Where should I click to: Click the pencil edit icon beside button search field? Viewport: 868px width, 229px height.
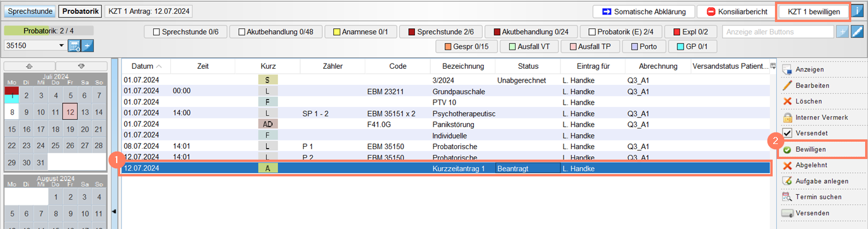coord(857,32)
